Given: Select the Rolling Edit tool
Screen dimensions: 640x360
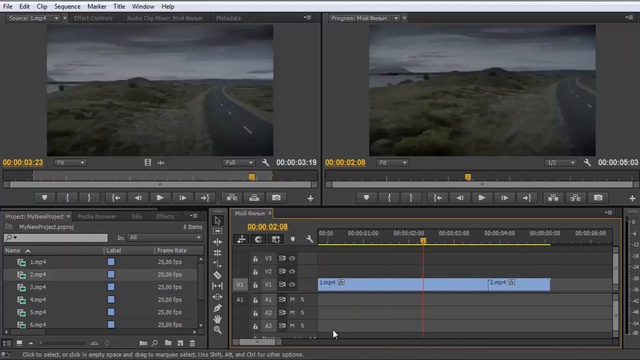Looking at the screenshot, I should (x=217, y=253).
